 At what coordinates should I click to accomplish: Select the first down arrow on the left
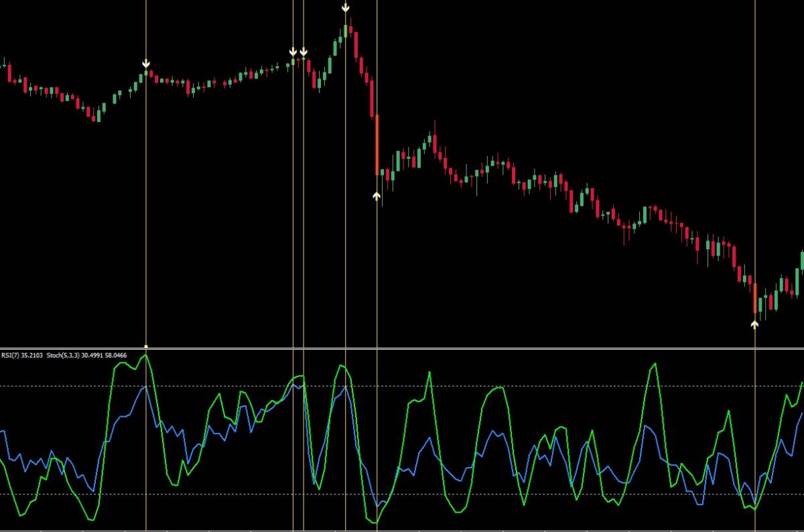tap(146, 64)
